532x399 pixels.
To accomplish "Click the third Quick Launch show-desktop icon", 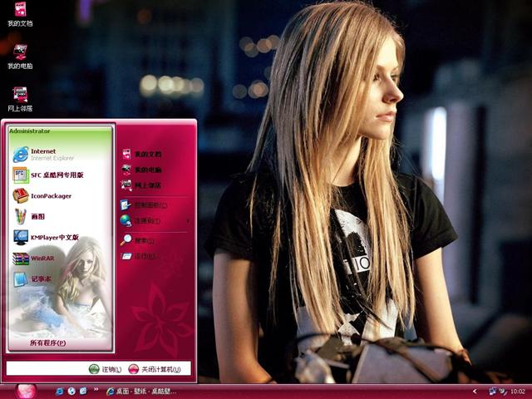I will pyautogui.click(x=83, y=392).
